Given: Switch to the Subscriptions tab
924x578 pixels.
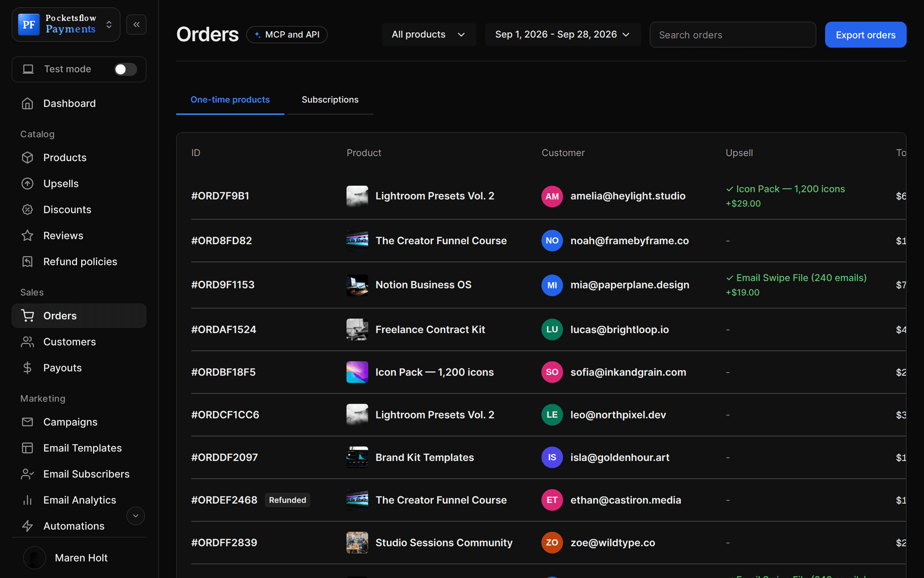Looking at the screenshot, I should [330, 100].
